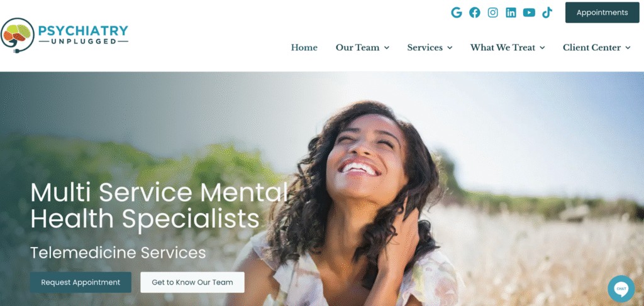The image size is (644, 306).
Task: Go to the Home menu item
Action: 304,48
